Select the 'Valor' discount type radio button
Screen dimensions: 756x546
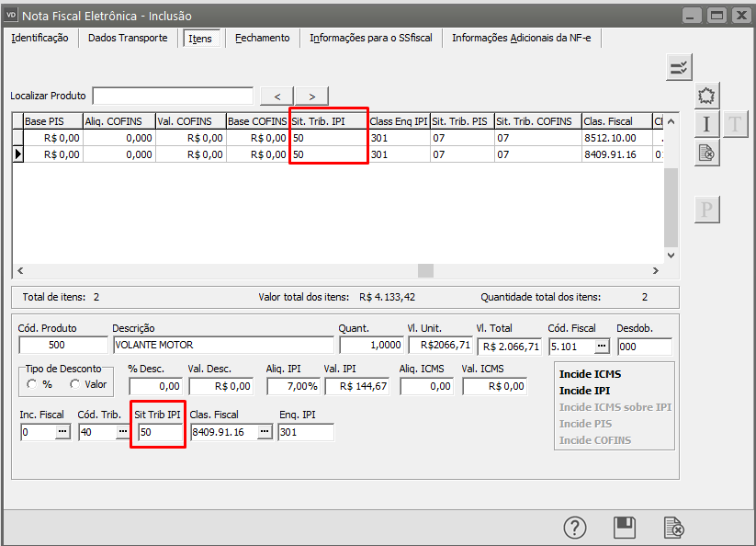pos(75,385)
